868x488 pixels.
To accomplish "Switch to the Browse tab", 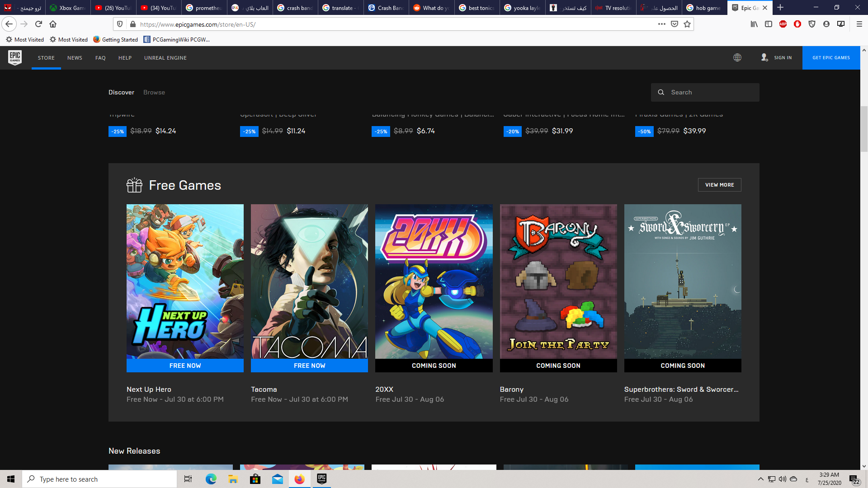I will pos(154,92).
